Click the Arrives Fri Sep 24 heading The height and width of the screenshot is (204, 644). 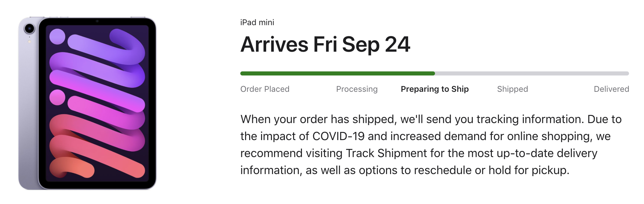[325, 45]
